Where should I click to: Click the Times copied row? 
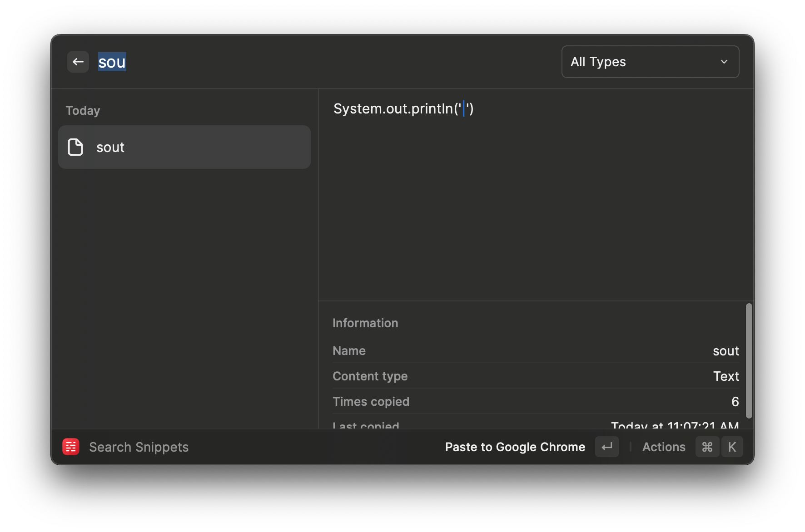tap(535, 402)
